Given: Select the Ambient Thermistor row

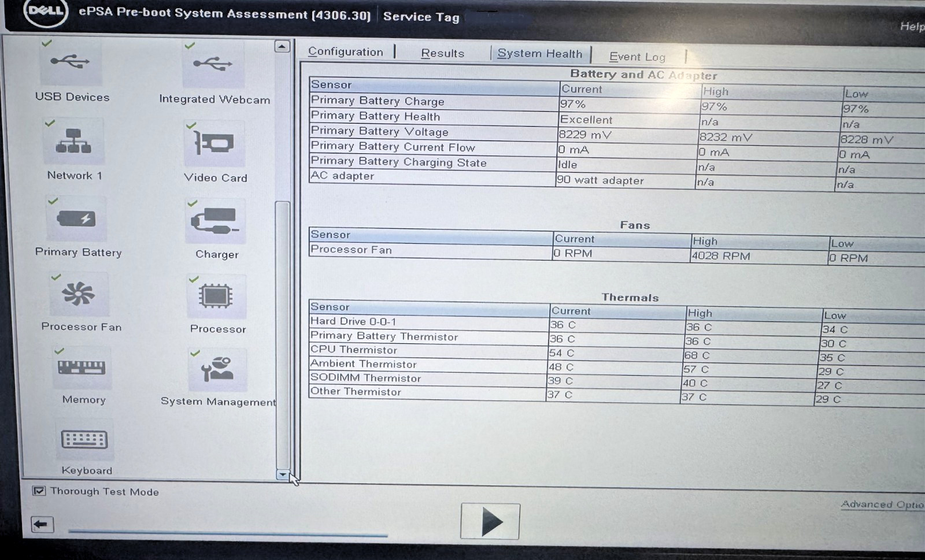Looking at the screenshot, I should tap(617, 367).
